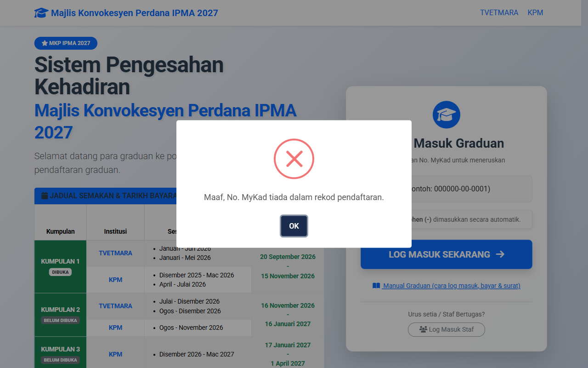588x368 pixels.
Task: Open the TVETMARA item in the top navigation
Action: click(x=499, y=13)
